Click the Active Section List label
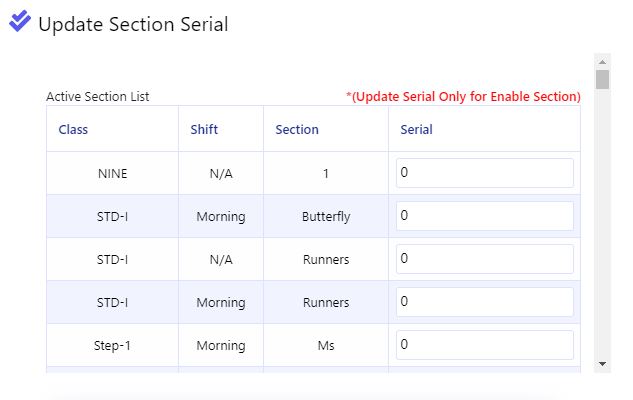The height and width of the screenshot is (400, 633). point(98,96)
